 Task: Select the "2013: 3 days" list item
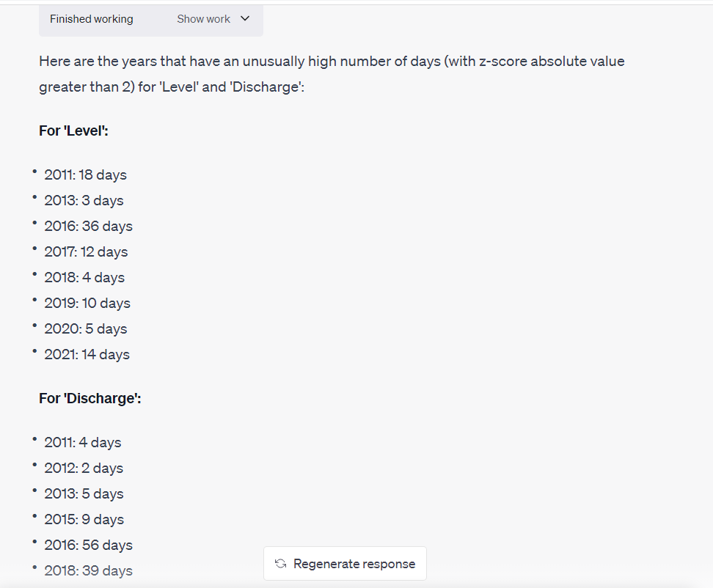(x=84, y=200)
